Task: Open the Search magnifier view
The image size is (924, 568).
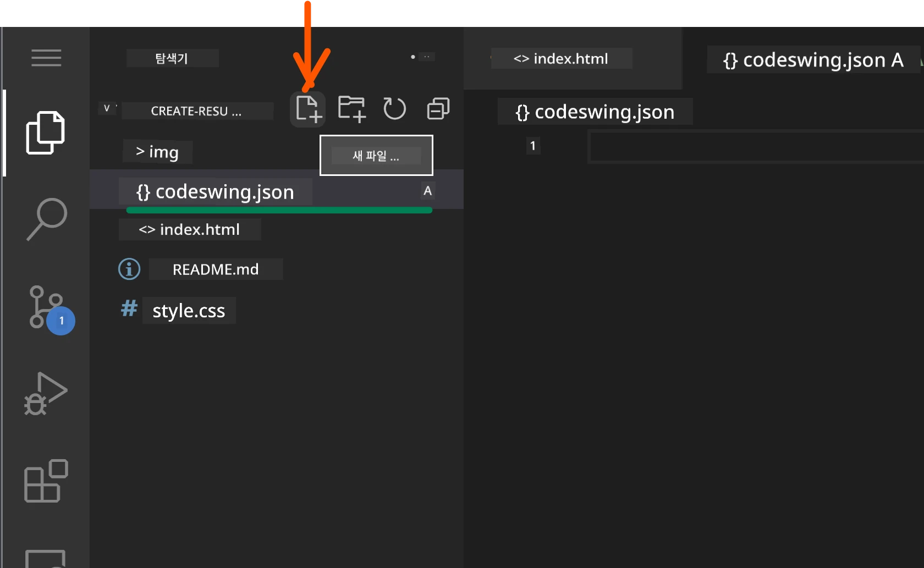Action: (x=47, y=219)
